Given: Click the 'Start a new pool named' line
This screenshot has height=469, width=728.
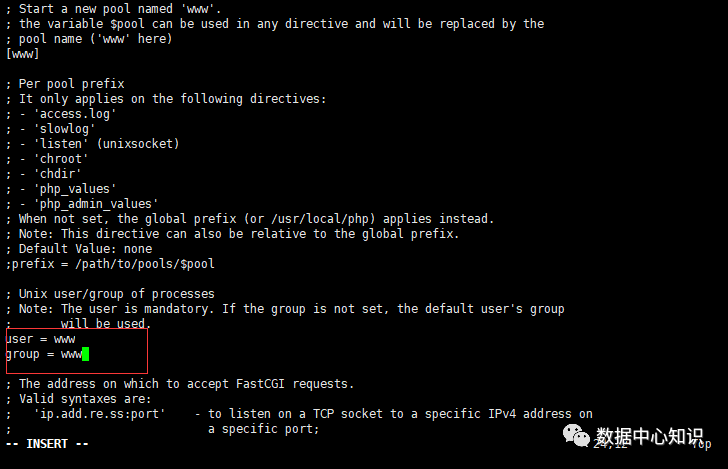Looking at the screenshot, I should click(112, 8).
